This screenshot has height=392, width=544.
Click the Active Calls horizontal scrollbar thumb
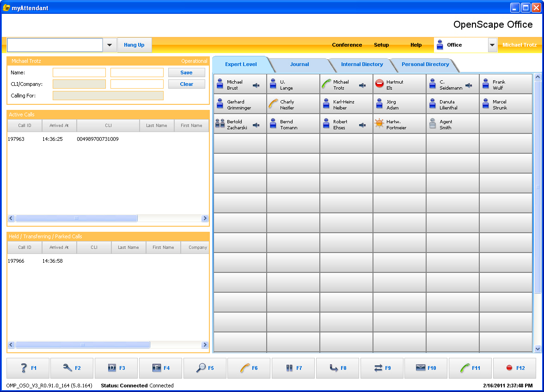click(x=76, y=218)
